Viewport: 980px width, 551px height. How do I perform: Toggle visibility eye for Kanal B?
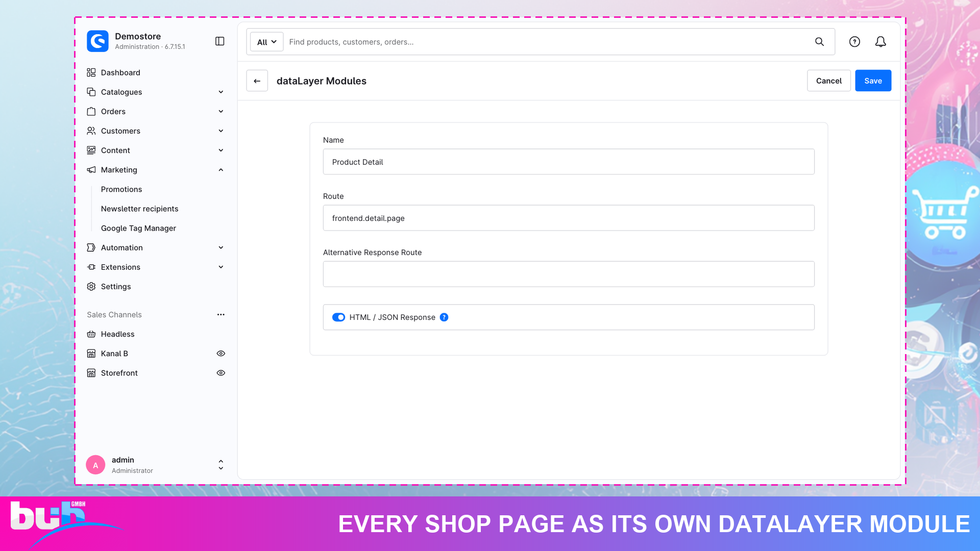[220, 354]
